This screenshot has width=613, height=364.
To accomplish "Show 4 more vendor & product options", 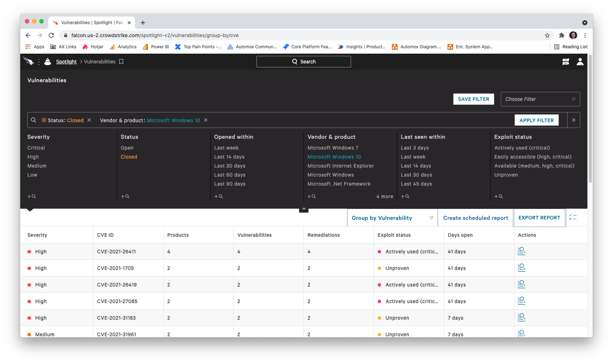I will point(385,196).
